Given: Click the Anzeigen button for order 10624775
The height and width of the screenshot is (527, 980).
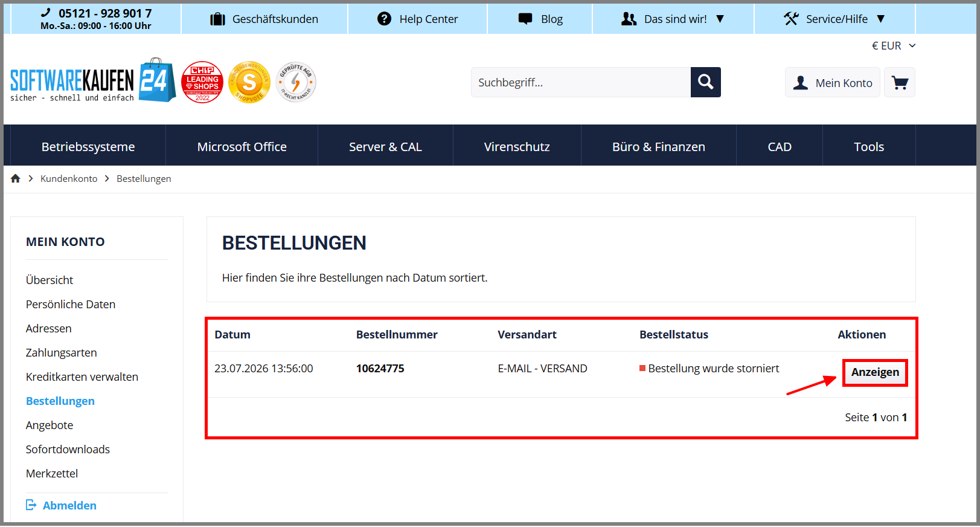Looking at the screenshot, I should click(x=875, y=372).
